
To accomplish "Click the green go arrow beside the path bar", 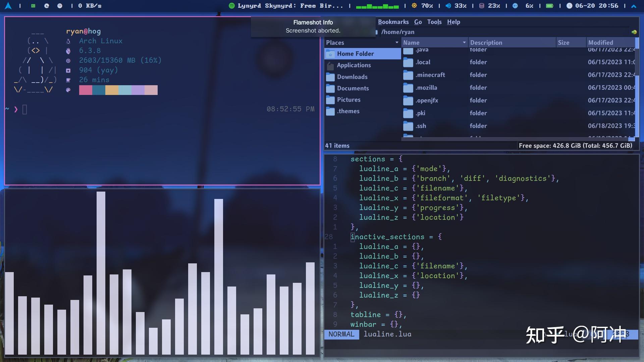I will click(634, 32).
